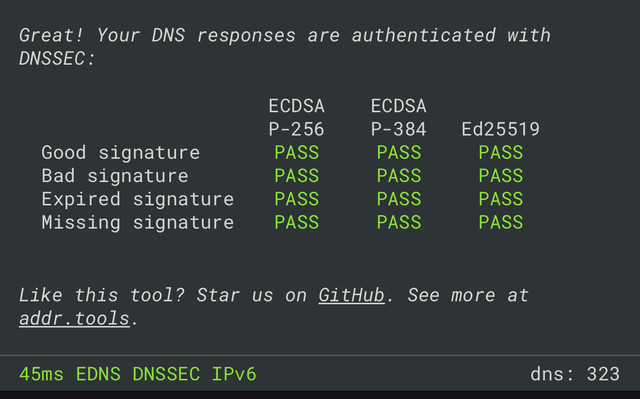Click the IPv6 status label
This screenshot has height=399, width=640.
coord(234,374)
